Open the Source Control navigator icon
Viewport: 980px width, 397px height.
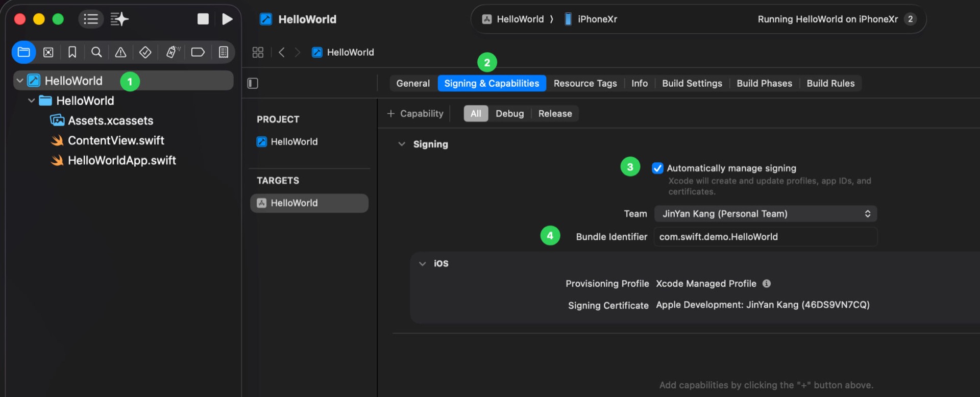48,52
